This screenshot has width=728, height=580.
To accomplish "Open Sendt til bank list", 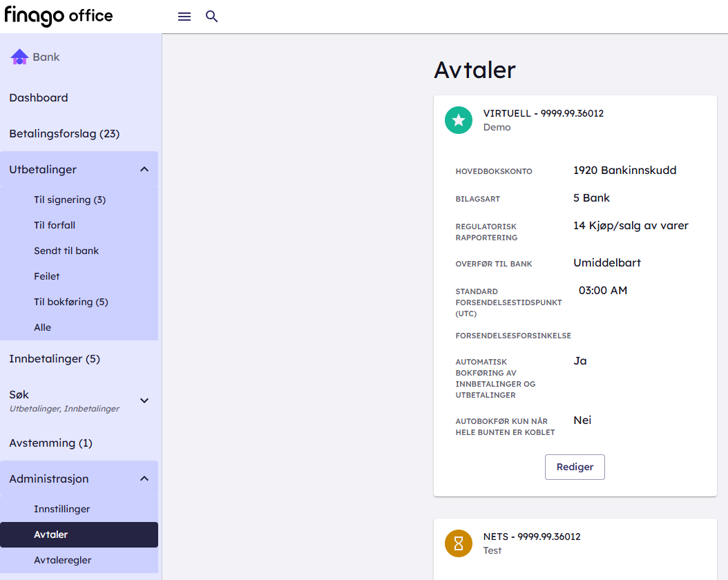I will pyautogui.click(x=66, y=251).
